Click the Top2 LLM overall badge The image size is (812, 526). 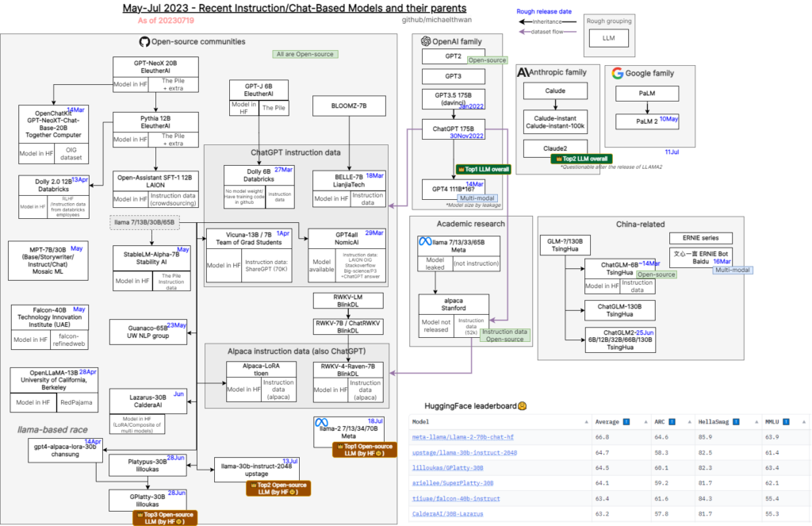pos(581,159)
